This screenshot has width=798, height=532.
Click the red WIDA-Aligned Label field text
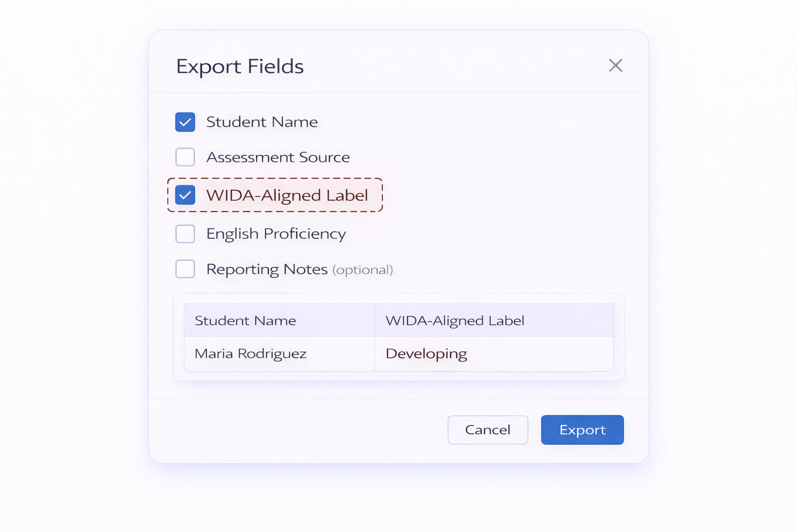pos(287,195)
